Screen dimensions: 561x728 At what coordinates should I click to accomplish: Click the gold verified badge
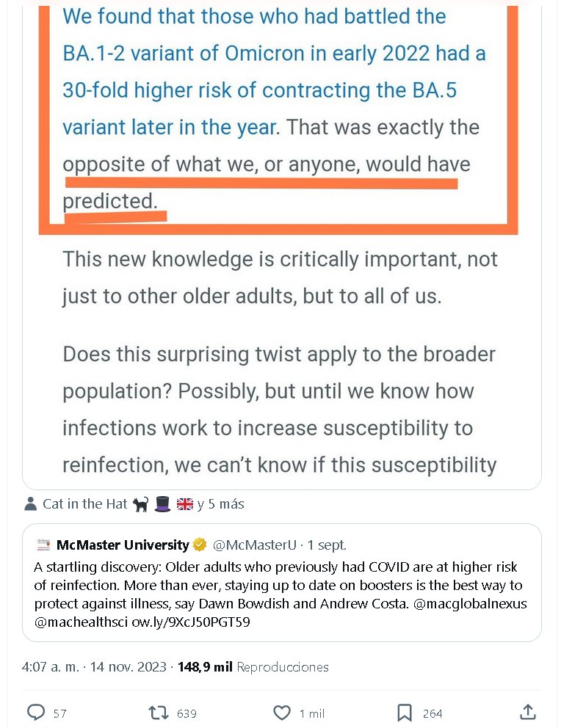click(x=199, y=545)
